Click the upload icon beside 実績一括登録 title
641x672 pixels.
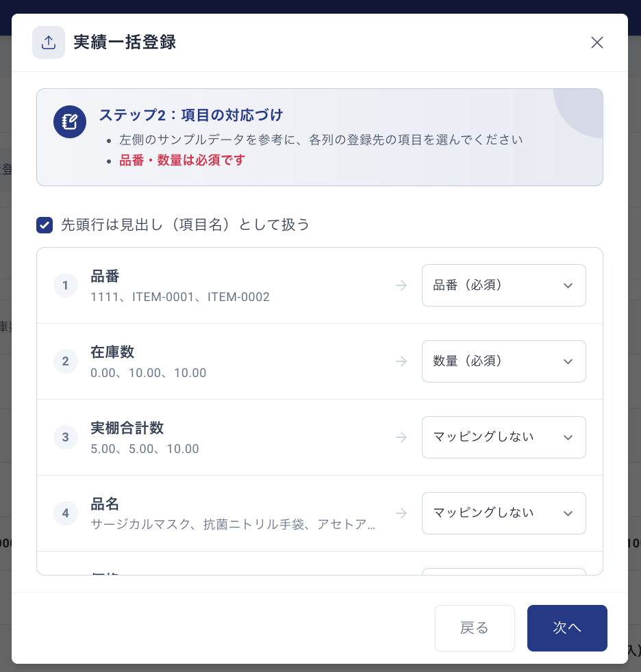49,42
